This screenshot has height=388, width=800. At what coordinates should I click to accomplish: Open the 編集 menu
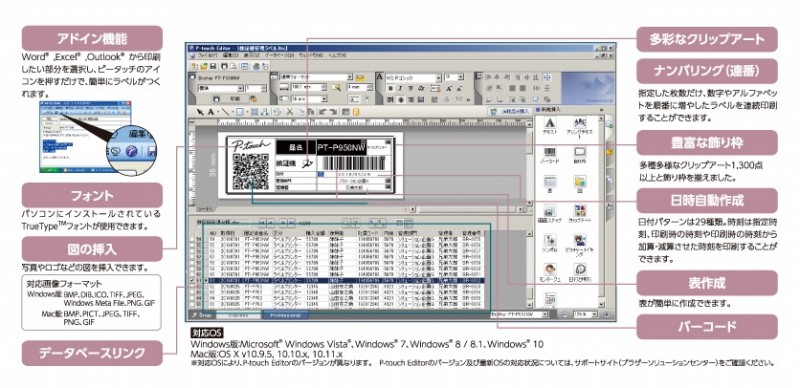pos(231,56)
